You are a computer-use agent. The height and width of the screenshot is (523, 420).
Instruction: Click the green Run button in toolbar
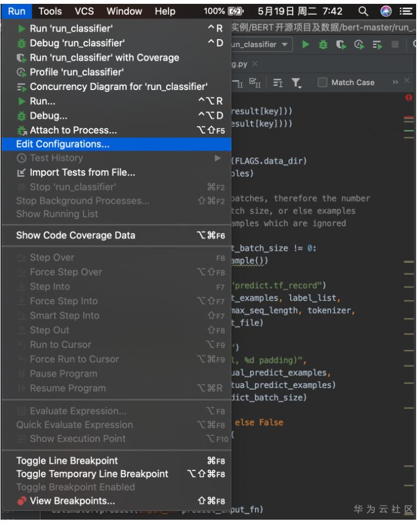click(307, 44)
